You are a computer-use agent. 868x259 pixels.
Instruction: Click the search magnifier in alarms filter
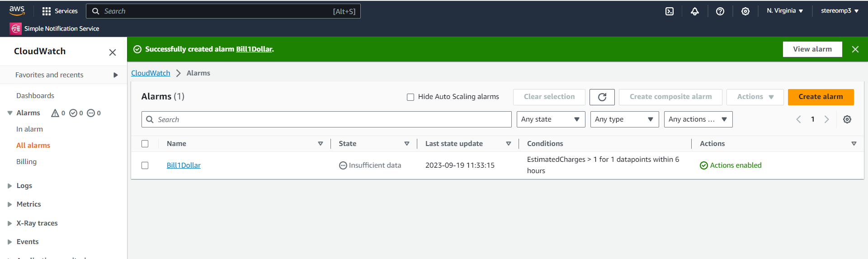[x=150, y=119]
